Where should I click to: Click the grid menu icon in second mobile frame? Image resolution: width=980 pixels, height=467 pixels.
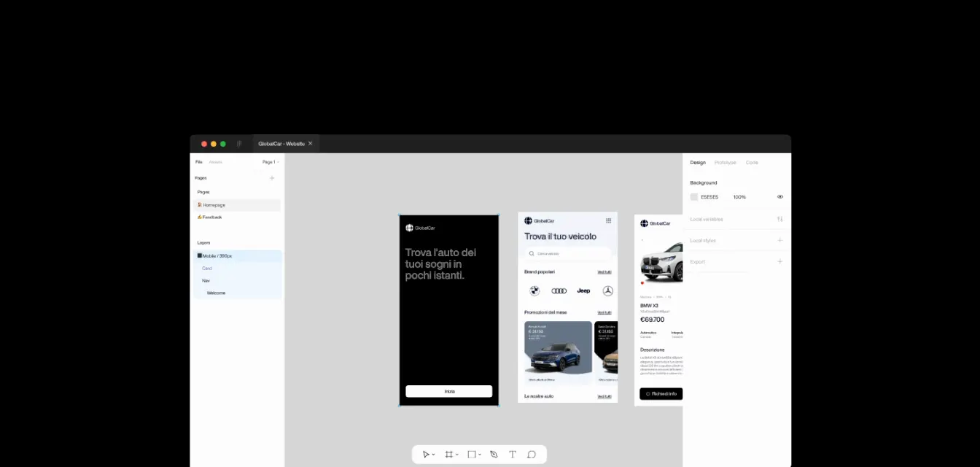[609, 220]
